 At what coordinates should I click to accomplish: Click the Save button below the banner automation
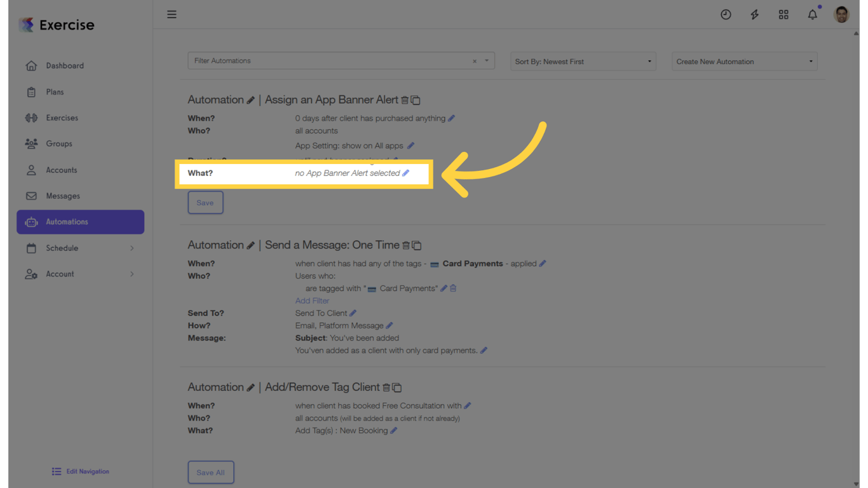[x=205, y=202]
